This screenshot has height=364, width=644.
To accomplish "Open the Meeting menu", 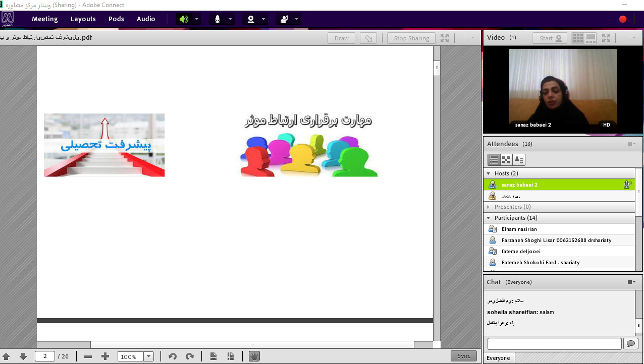I will point(45,19).
